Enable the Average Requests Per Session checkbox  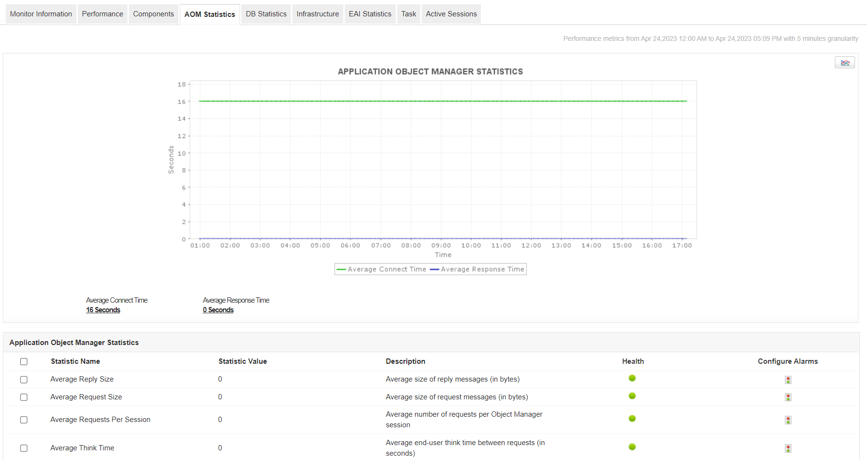point(24,420)
